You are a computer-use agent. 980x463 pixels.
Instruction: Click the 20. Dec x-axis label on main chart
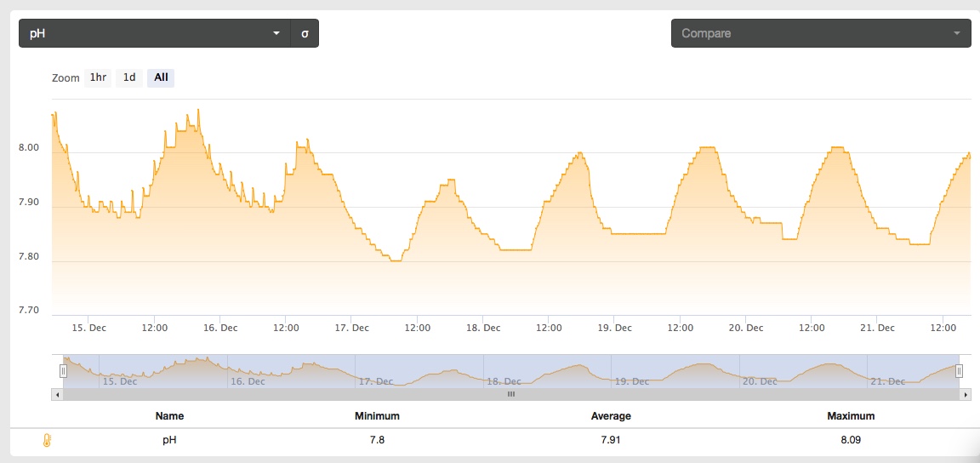point(745,328)
